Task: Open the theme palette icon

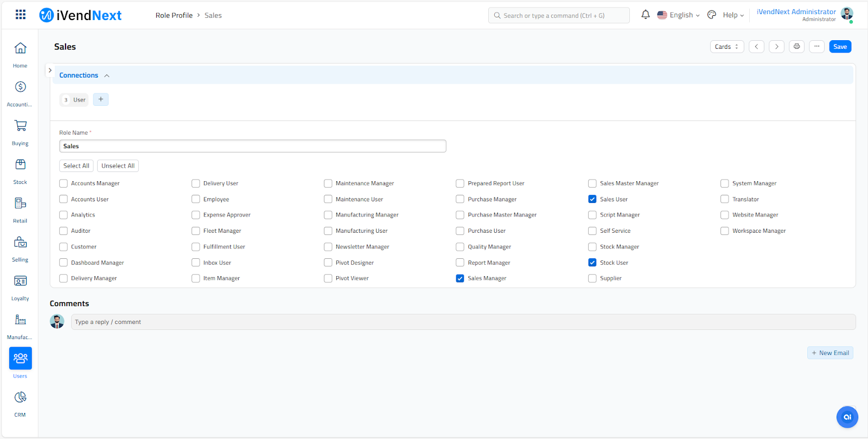Action: (712, 15)
